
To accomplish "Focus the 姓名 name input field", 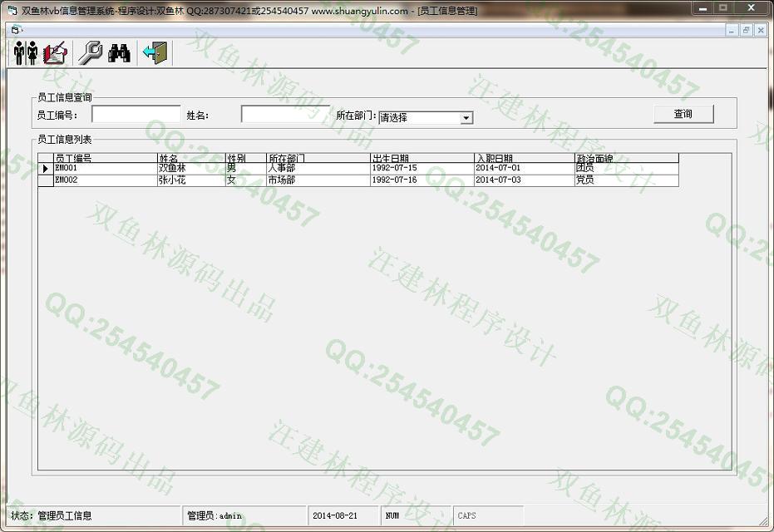I will pos(284,114).
